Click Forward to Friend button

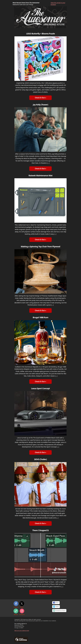(x=59, y=610)
